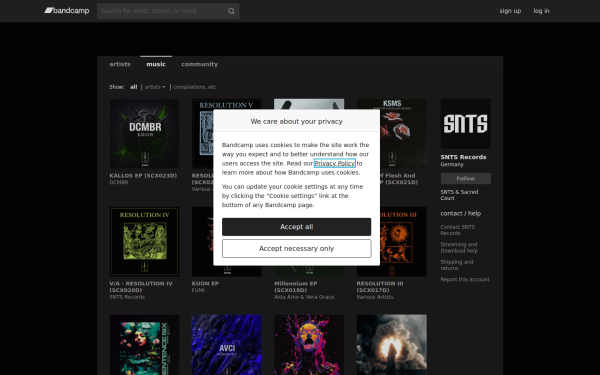Viewport: 600px width, 375px height.
Task: Click Accept necessary only button
Action: (297, 249)
